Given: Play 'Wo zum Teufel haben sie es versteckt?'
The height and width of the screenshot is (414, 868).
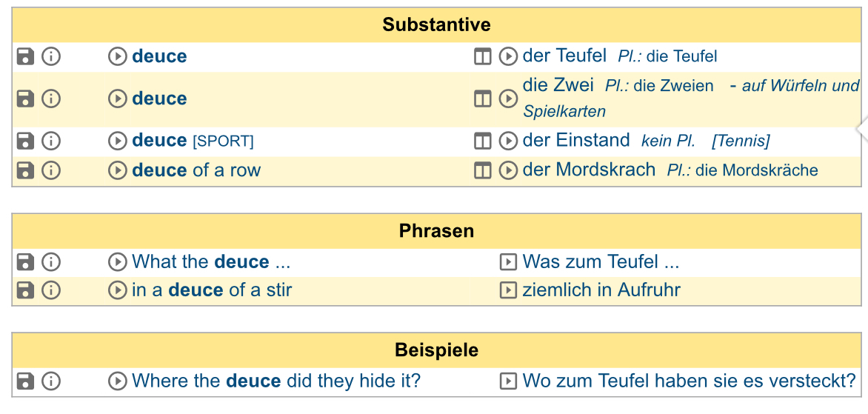Looking at the screenshot, I should click(508, 381).
